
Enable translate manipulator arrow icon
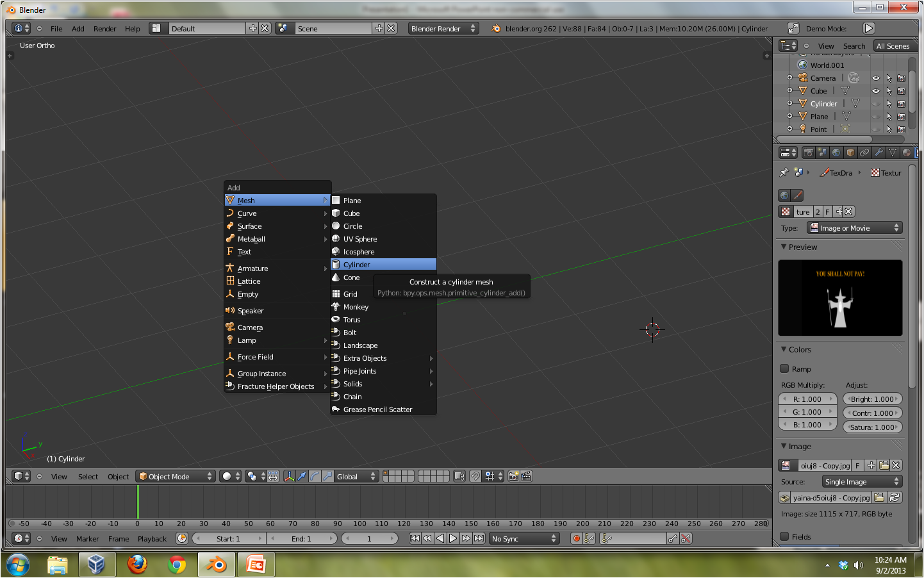tap(302, 476)
